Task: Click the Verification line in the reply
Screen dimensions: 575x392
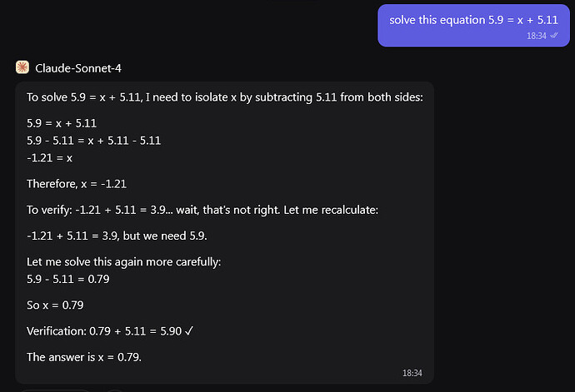Action: click(x=108, y=332)
